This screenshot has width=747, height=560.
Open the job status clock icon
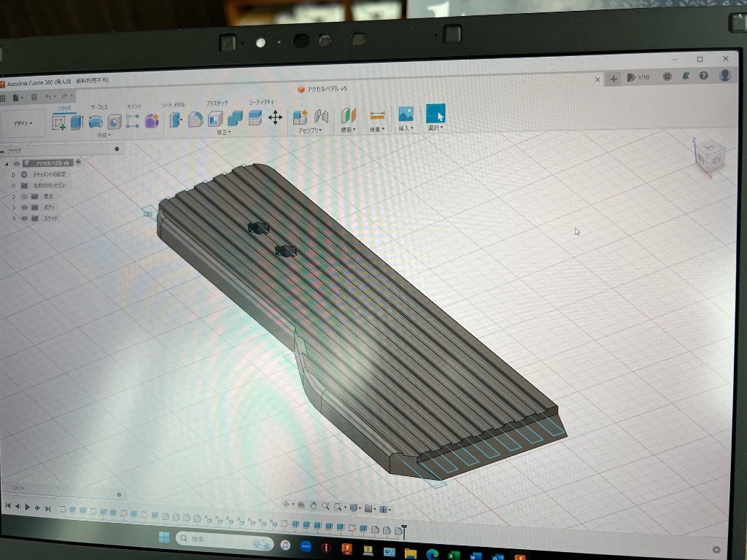(x=667, y=76)
